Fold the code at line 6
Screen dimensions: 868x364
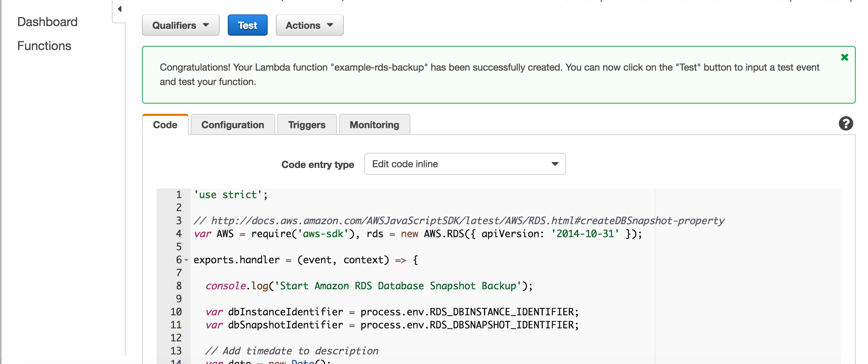[x=186, y=260]
